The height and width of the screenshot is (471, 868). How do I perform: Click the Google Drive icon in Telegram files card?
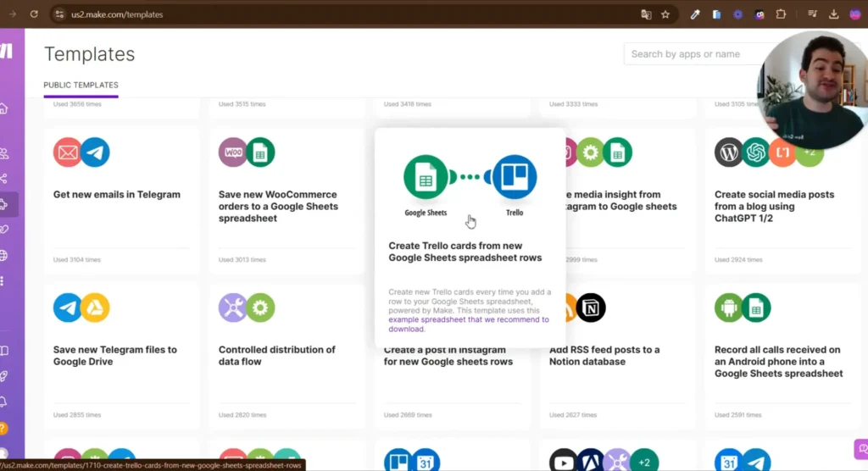[95, 308]
